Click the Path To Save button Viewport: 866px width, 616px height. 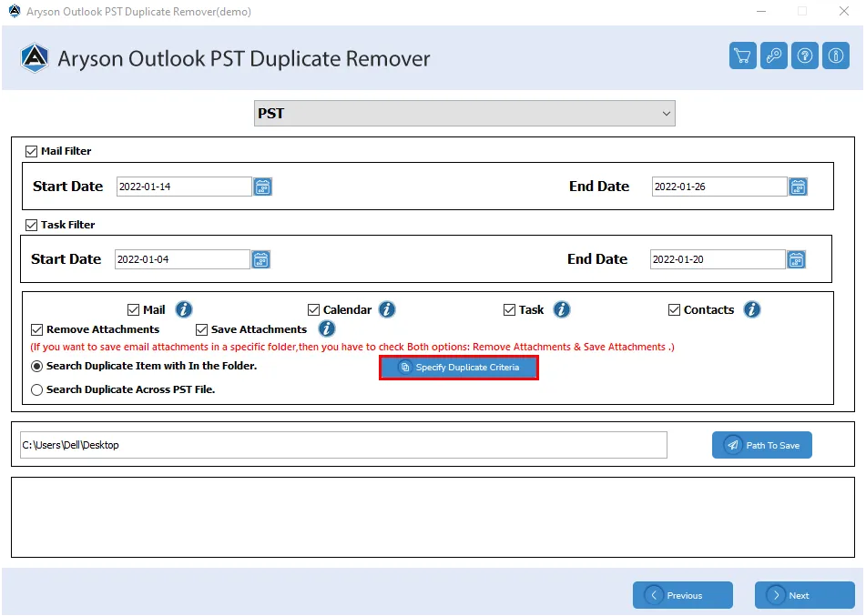(x=761, y=445)
